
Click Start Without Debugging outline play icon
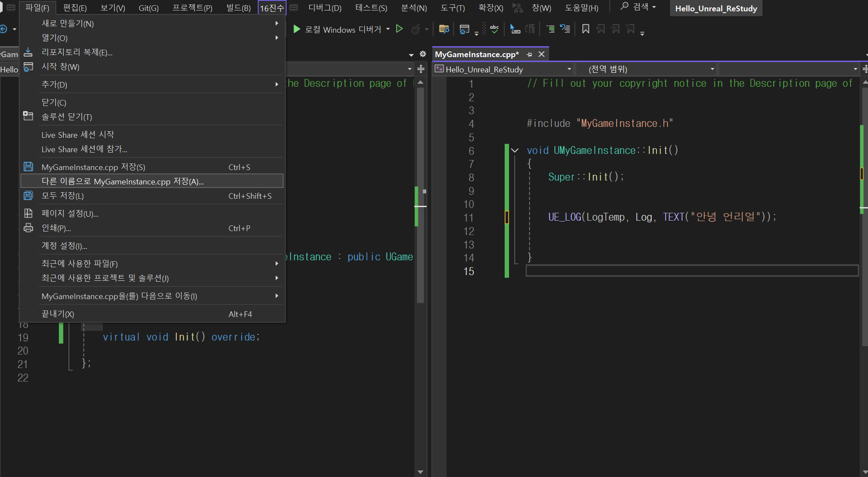tap(399, 29)
